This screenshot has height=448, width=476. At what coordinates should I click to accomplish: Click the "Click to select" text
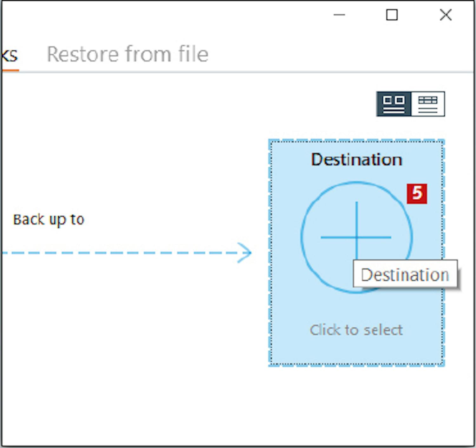(356, 330)
